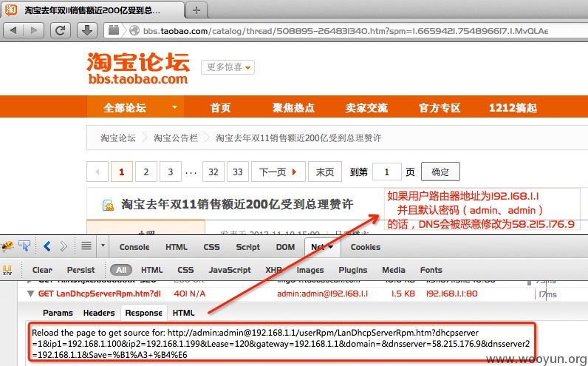Go to page 32 of the thread
The image size is (588, 366).
(x=213, y=172)
